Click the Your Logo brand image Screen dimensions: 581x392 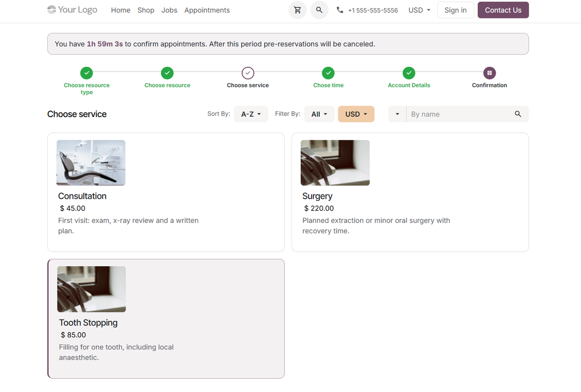click(72, 10)
